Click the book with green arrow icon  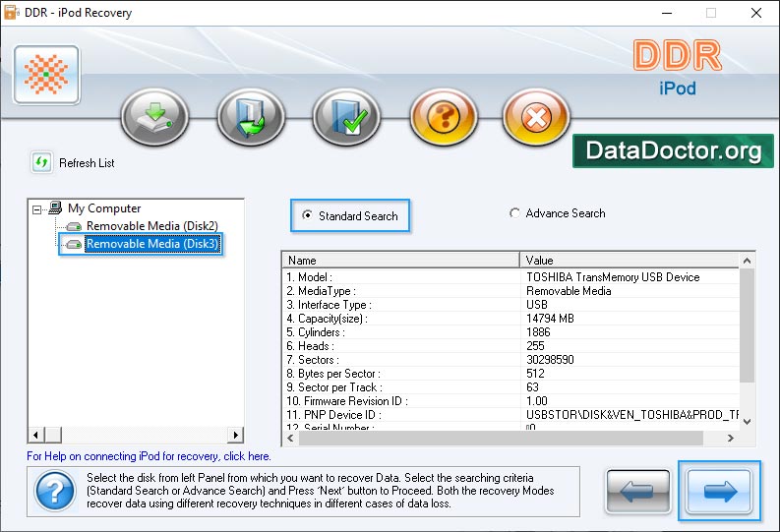tap(251, 120)
